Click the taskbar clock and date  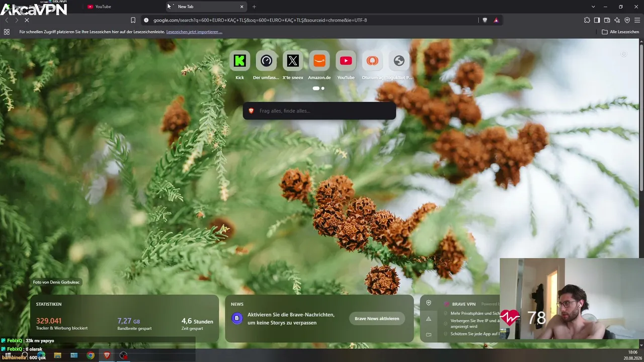632,355
